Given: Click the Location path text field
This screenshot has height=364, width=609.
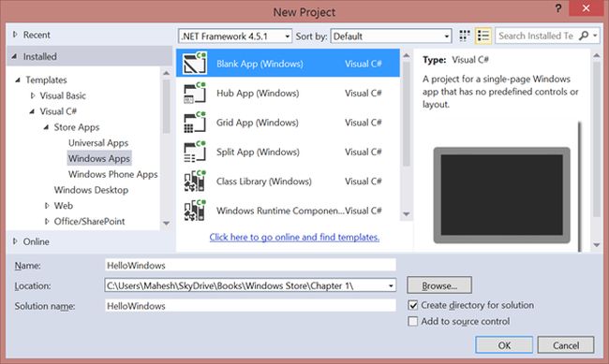Looking at the screenshot, I should [245, 286].
